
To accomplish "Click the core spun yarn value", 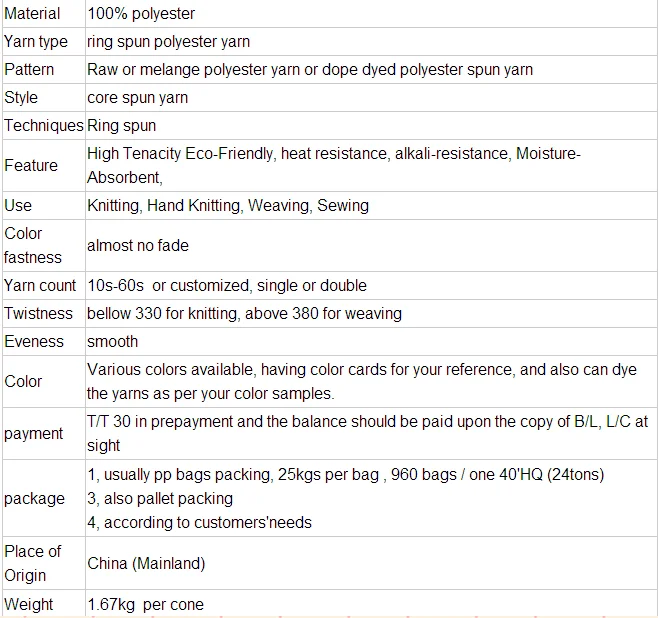I will [137, 97].
